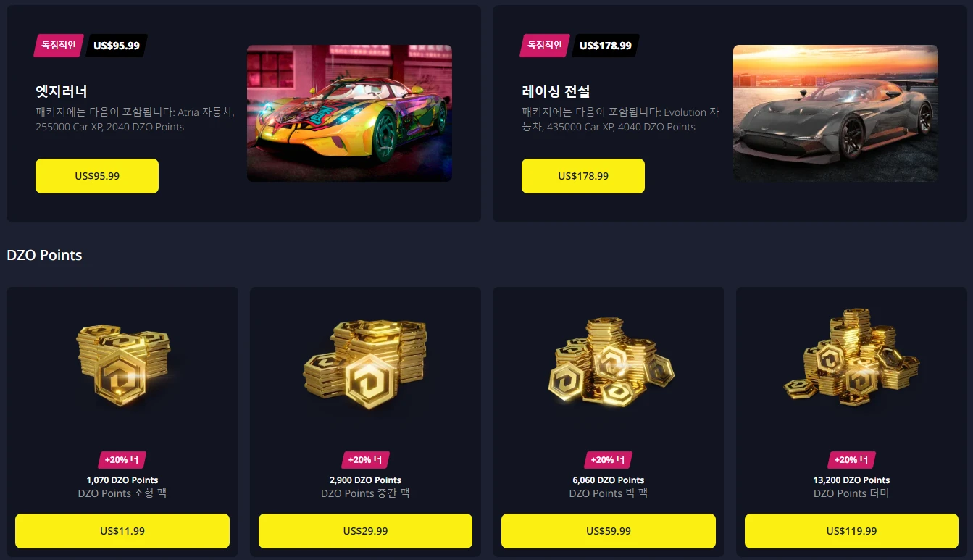Image resolution: width=973 pixels, height=560 pixels.
Task: Click the +20% 더 badge on small pack
Action: pos(122,460)
